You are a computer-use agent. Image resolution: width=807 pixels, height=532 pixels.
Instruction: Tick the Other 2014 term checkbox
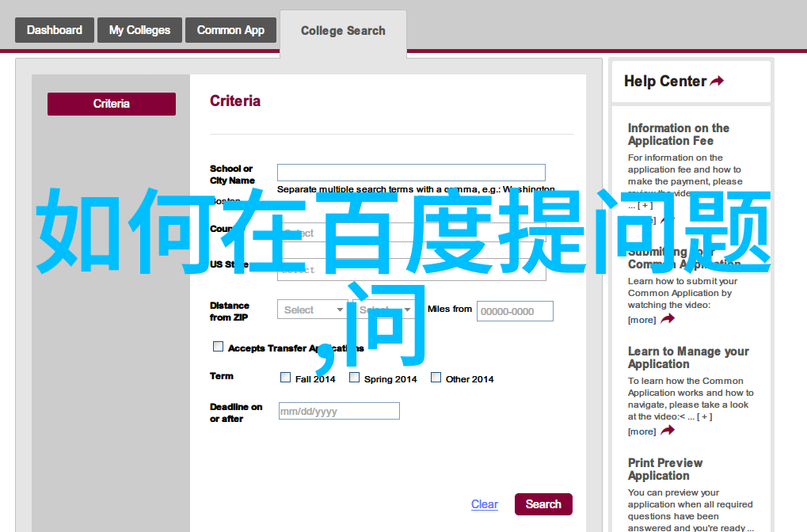click(x=436, y=378)
